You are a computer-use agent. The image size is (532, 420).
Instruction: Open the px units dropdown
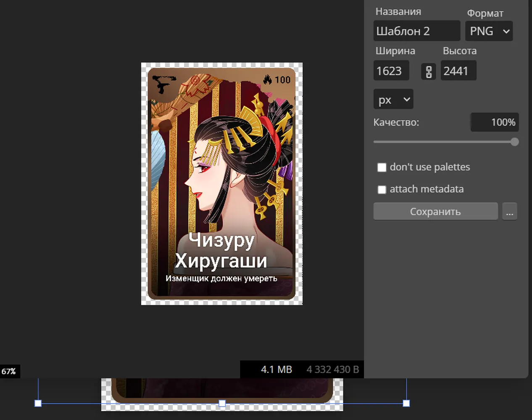tap(393, 100)
